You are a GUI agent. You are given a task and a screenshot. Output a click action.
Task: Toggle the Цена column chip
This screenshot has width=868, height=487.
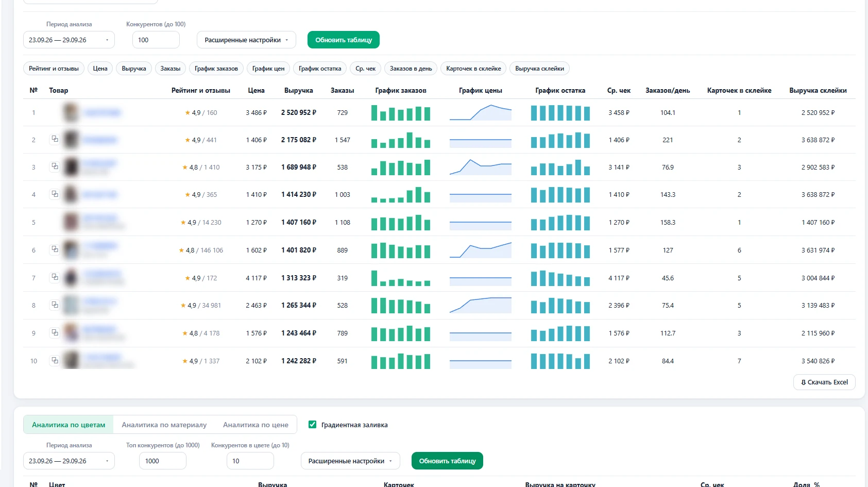(100, 69)
